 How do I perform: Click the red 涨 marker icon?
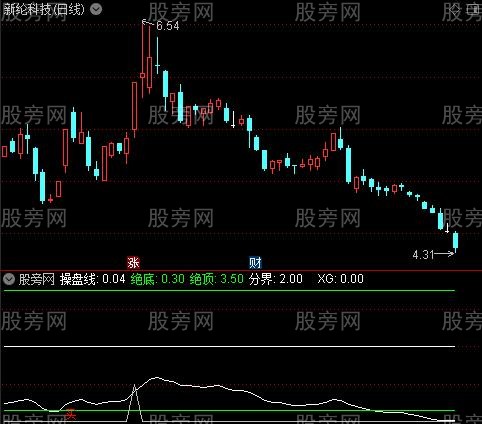click(133, 263)
